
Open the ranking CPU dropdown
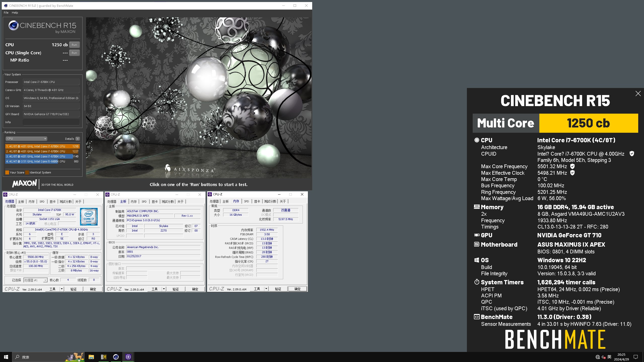[26, 139]
